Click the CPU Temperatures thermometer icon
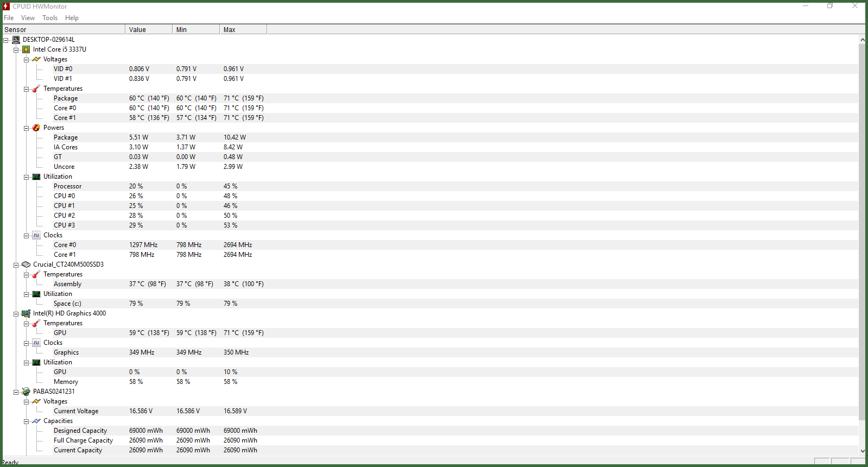The width and height of the screenshot is (868, 467). [x=36, y=89]
